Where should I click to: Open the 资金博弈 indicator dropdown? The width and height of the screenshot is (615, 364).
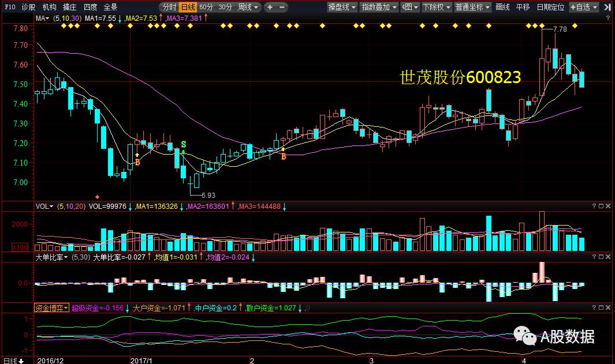pyautogui.click(x=51, y=308)
